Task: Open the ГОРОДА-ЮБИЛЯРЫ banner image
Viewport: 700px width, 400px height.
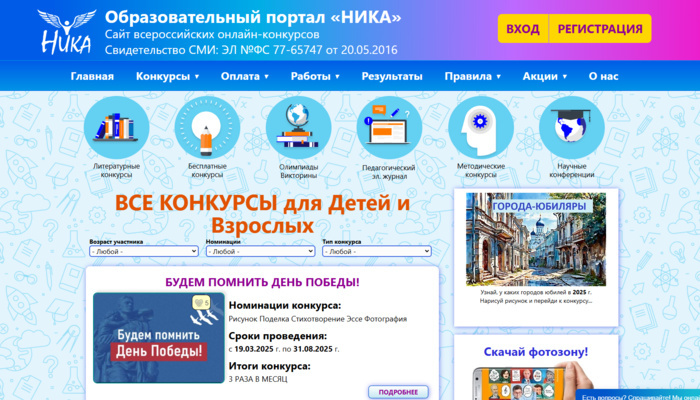Action: (536, 239)
